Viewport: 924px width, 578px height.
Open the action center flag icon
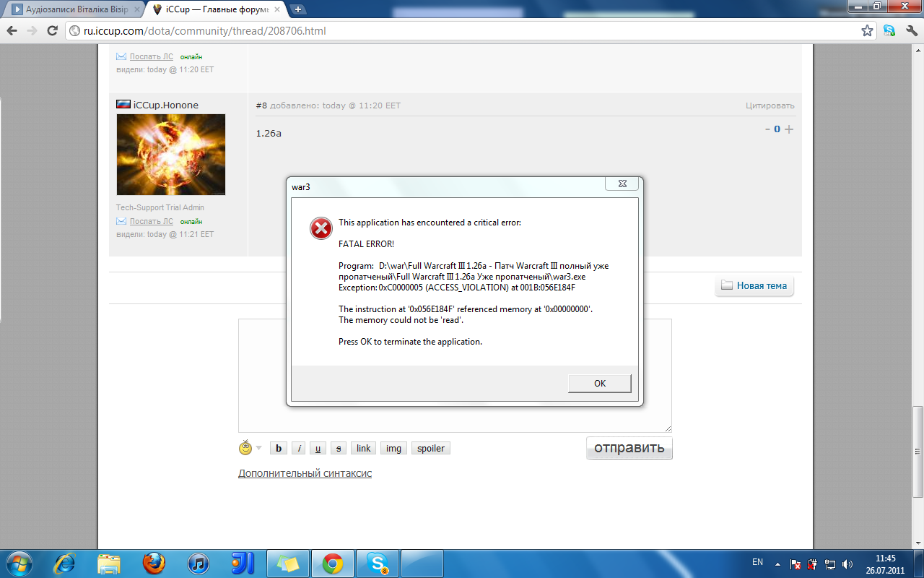click(x=796, y=564)
